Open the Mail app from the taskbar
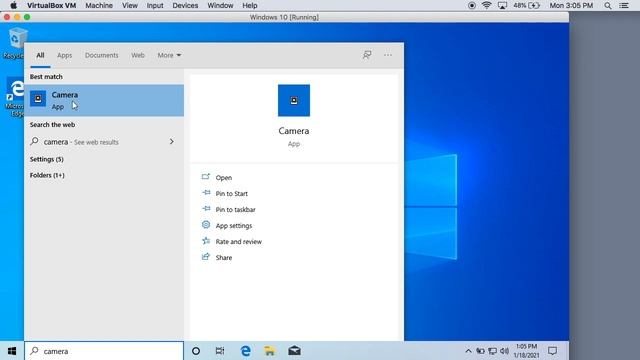The height and width of the screenshot is (360, 640). click(x=294, y=351)
